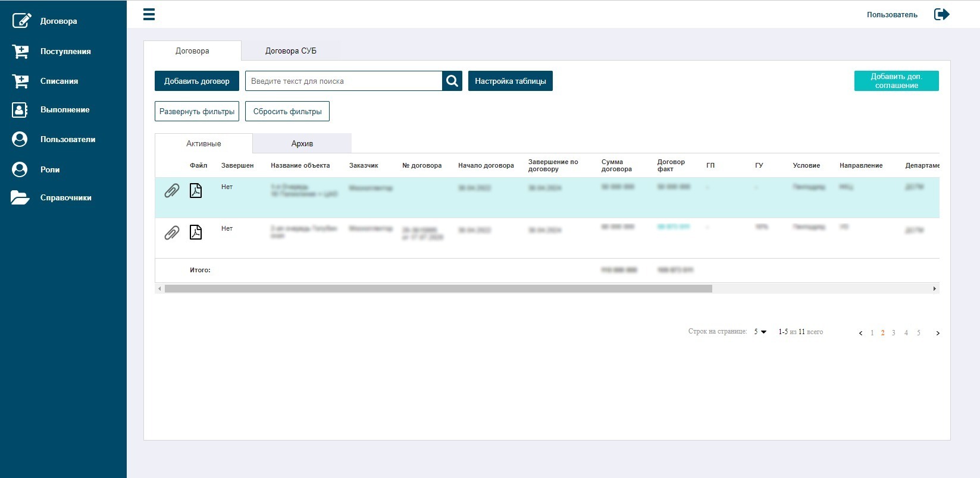
Task: Click the Завершен column header
Action: point(237,165)
